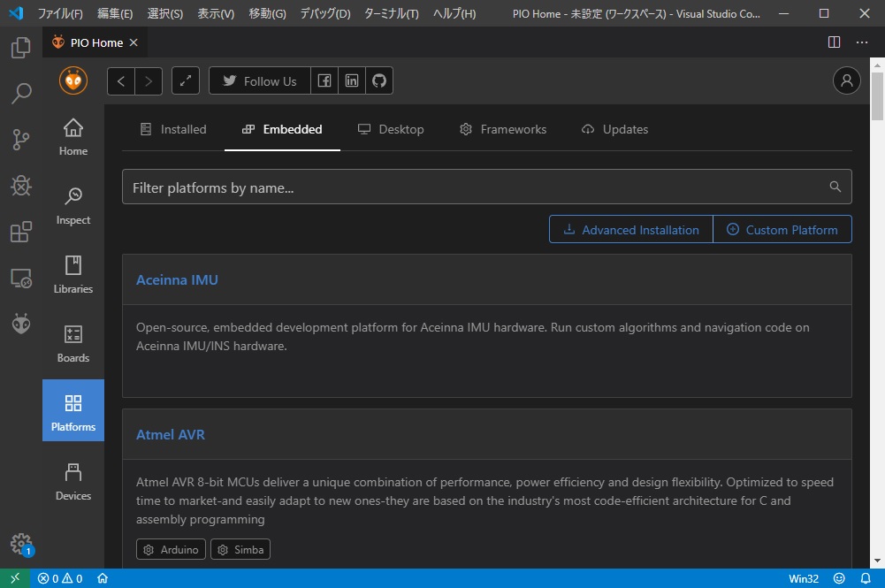Image resolution: width=885 pixels, height=588 pixels.
Task: Click the Arduino framework tag
Action: (171, 549)
